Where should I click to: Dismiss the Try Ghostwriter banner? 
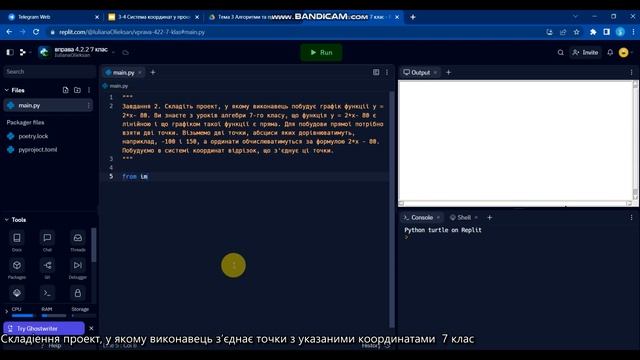[91, 328]
